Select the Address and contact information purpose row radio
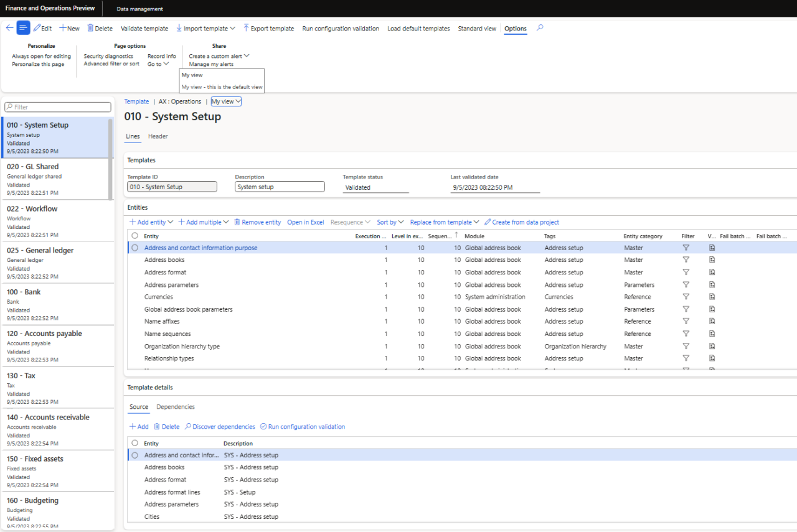This screenshot has height=532, width=797. [x=135, y=248]
